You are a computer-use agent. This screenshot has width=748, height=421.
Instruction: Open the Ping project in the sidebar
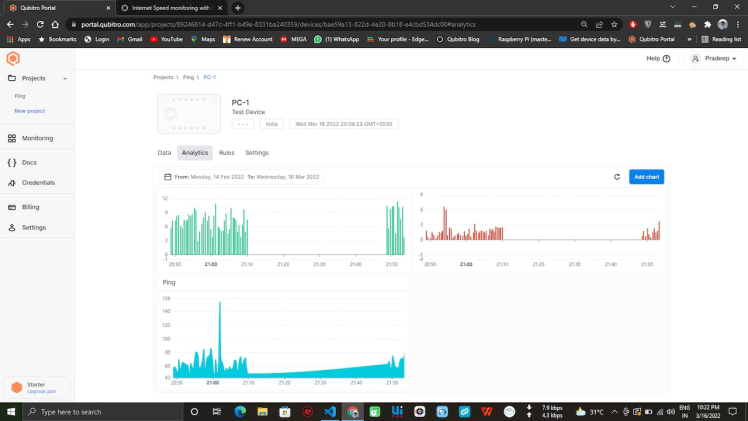pyautogui.click(x=20, y=96)
